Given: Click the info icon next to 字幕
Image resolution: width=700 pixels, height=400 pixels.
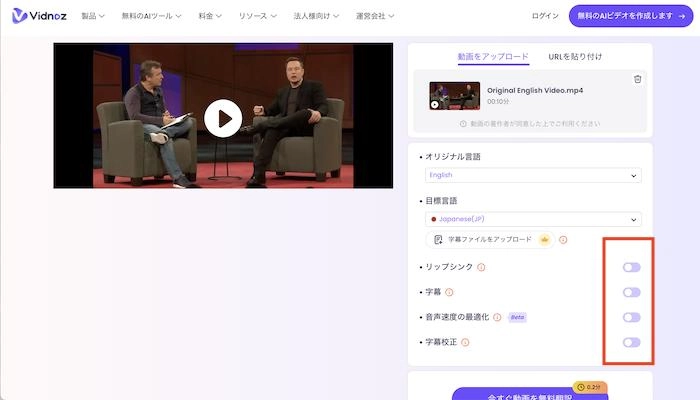Looking at the screenshot, I should (449, 292).
